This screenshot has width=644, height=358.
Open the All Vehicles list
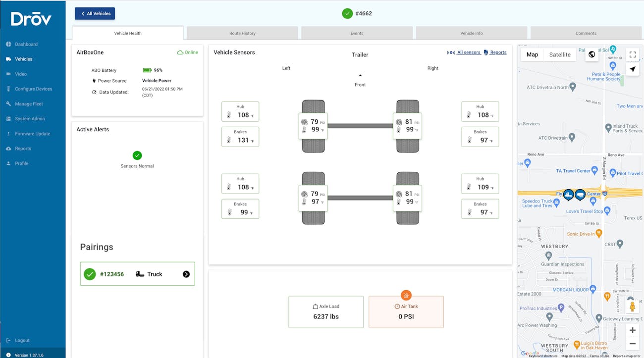(x=95, y=13)
